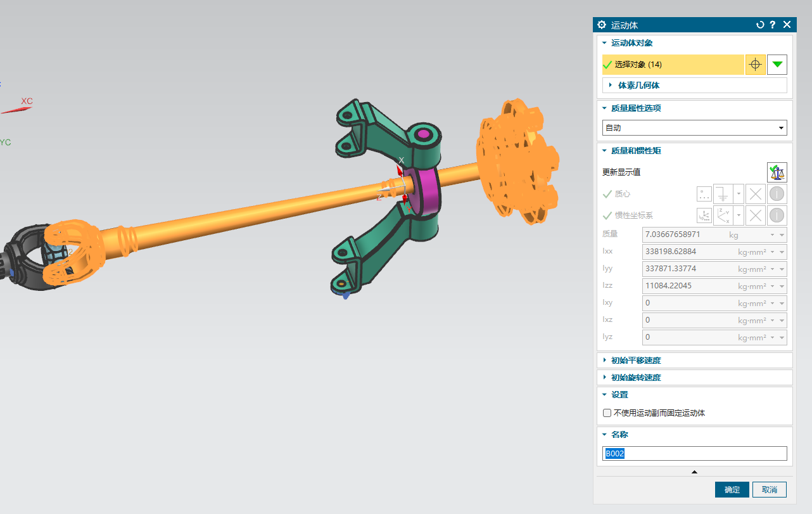Click the 质心 point dialog icon
812x514 pixels.
click(x=704, y=194)
